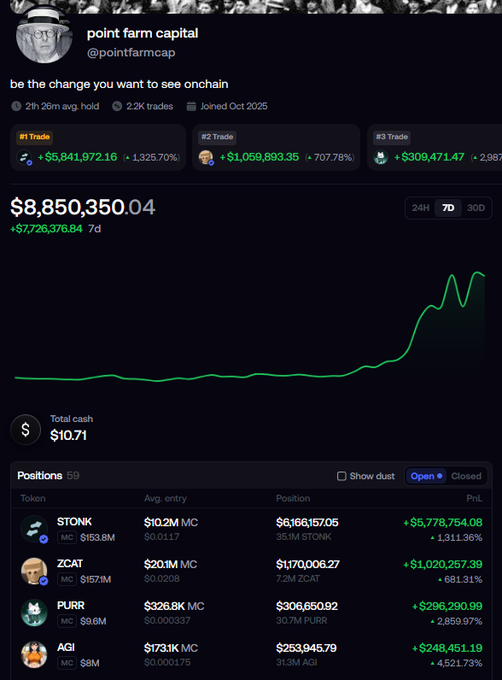502x680 pixels.
Task: Select STONK PnL +$5,778,754.08
Action: coord(443,523)
